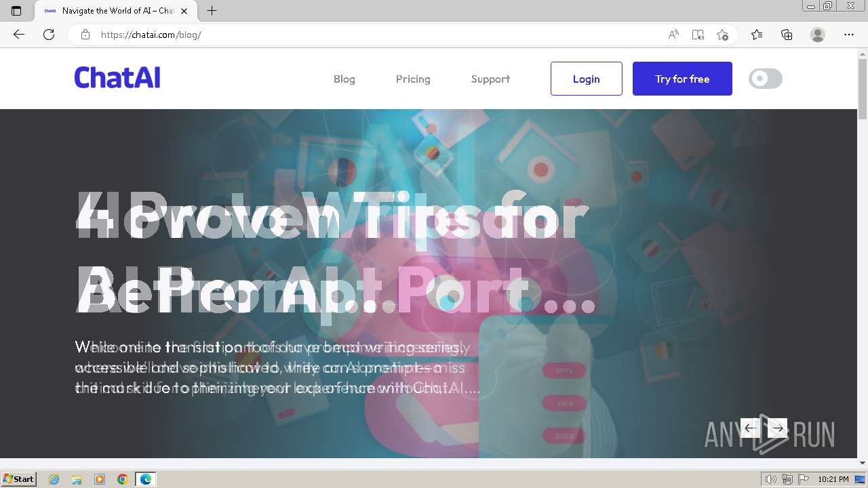Open the Windows Start menu

(x=18, y=479)
